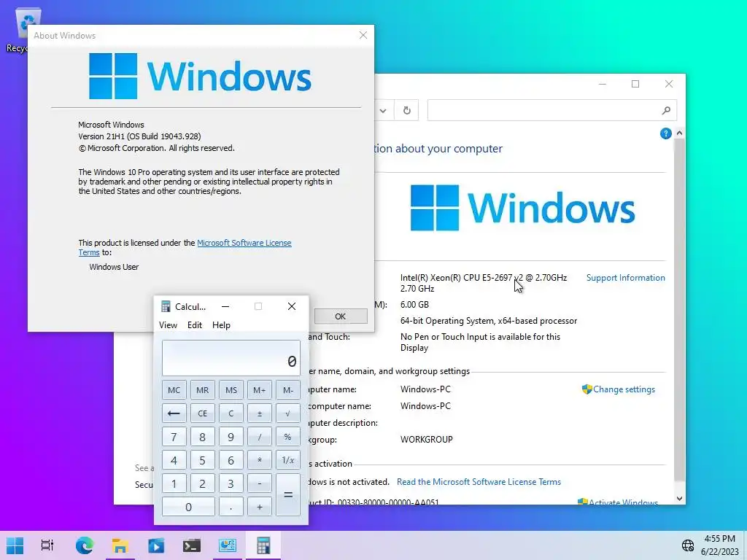
Task: Click OK in About Windows dialog
Action: pos(341,316)
